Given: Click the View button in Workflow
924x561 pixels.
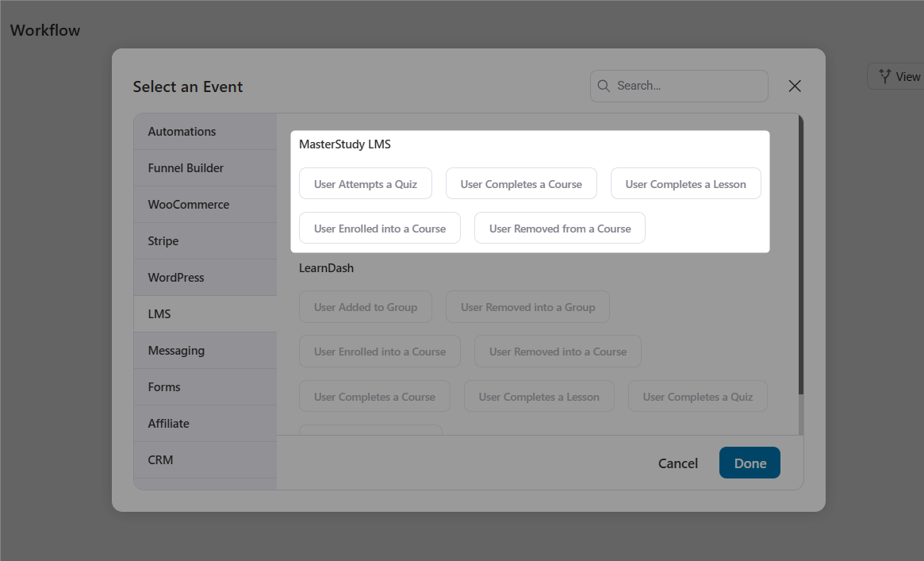Looking at the screenshot, I should 895,77.
